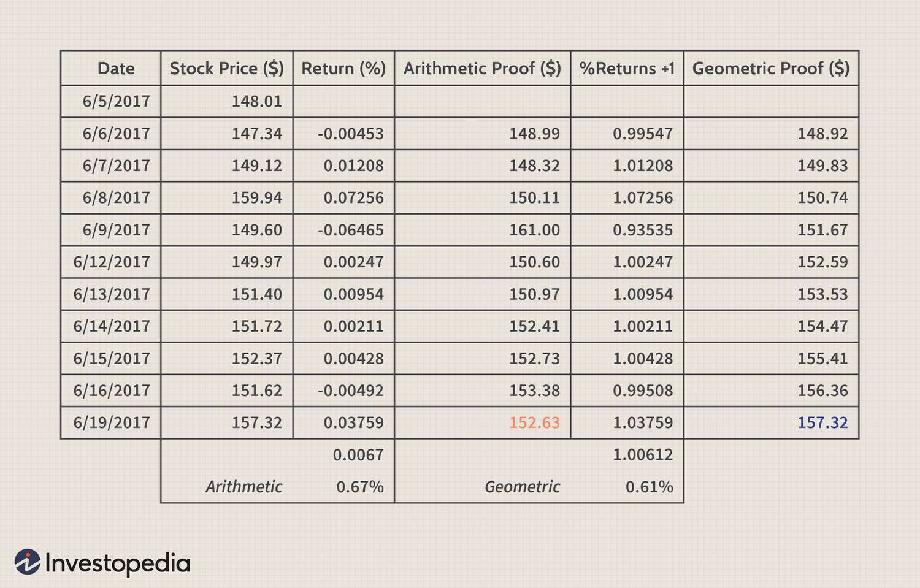Screen dimensions: 920x588
Task: Click the Investopedia logo icon
Action: click(x=28, y=562)
